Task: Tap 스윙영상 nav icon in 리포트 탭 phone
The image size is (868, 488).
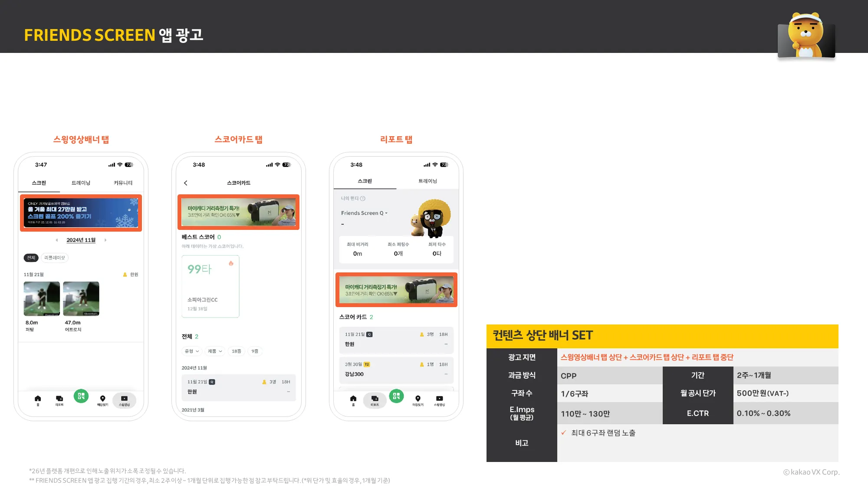Action: [439, 399]
